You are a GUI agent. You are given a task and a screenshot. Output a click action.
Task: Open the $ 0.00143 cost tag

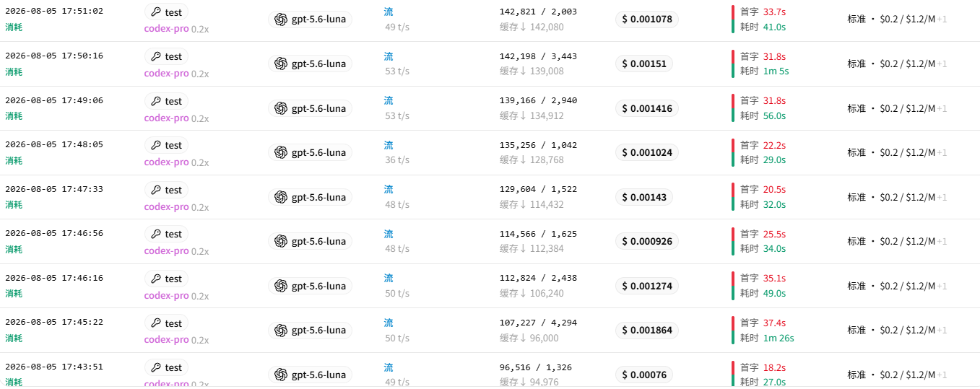644,197
